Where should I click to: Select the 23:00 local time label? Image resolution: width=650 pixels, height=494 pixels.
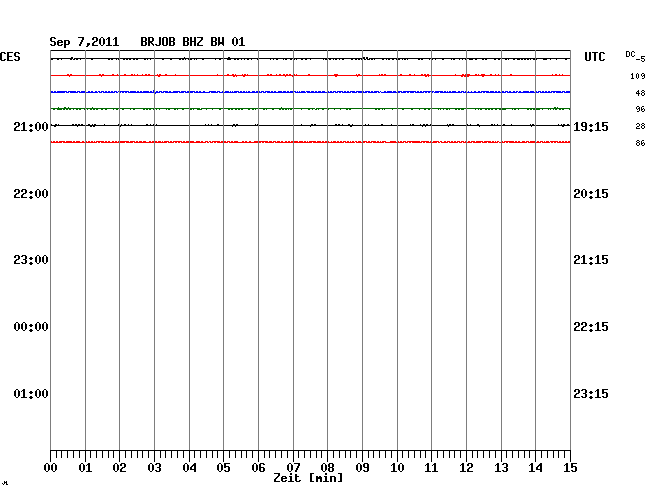pos(31,260)
